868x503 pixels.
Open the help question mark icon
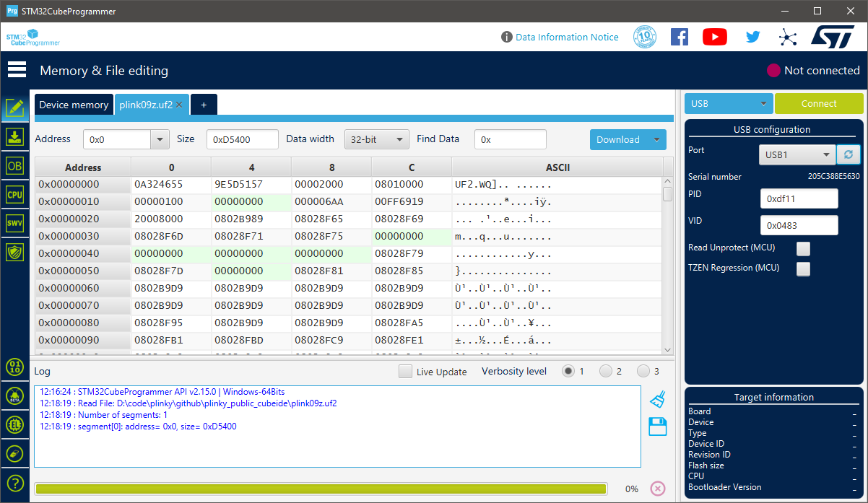14,483
